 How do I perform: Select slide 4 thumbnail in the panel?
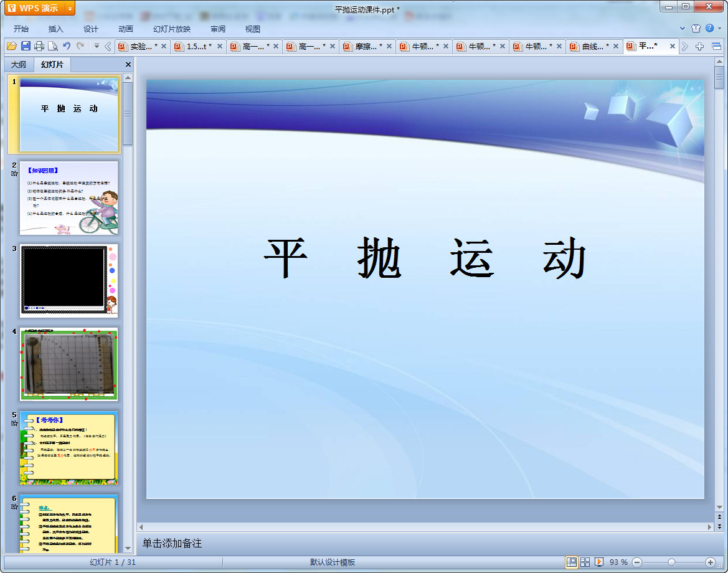69,364
